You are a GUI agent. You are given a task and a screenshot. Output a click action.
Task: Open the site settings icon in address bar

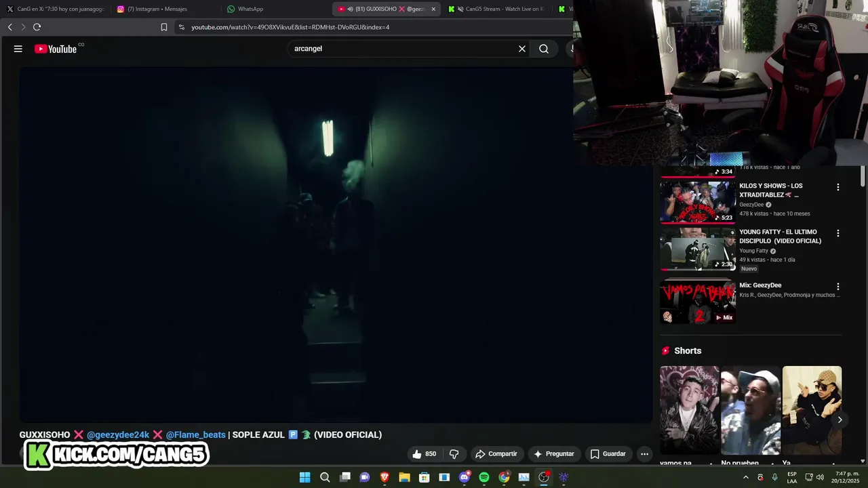point(181,27)
